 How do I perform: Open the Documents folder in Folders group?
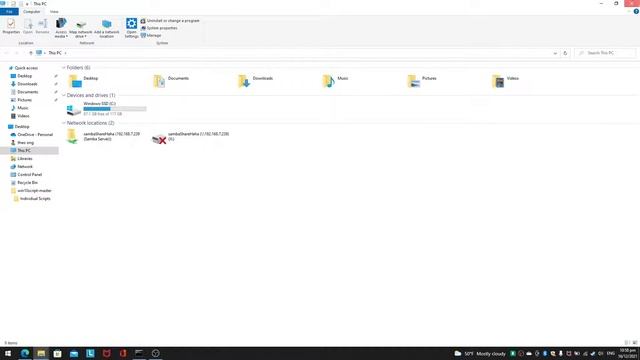[171, 81]
